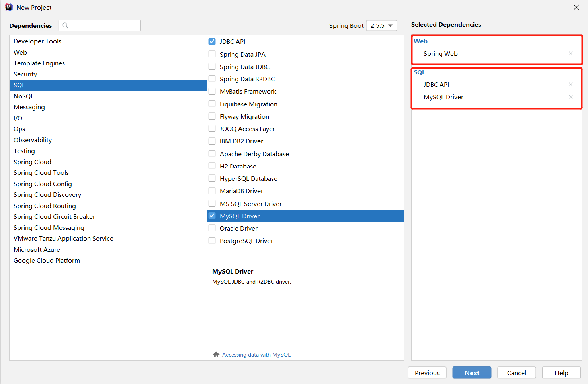Screen dimensions: 588x384
Task: Open the Spring Boot version dropdown
Action: click(381, 25)
